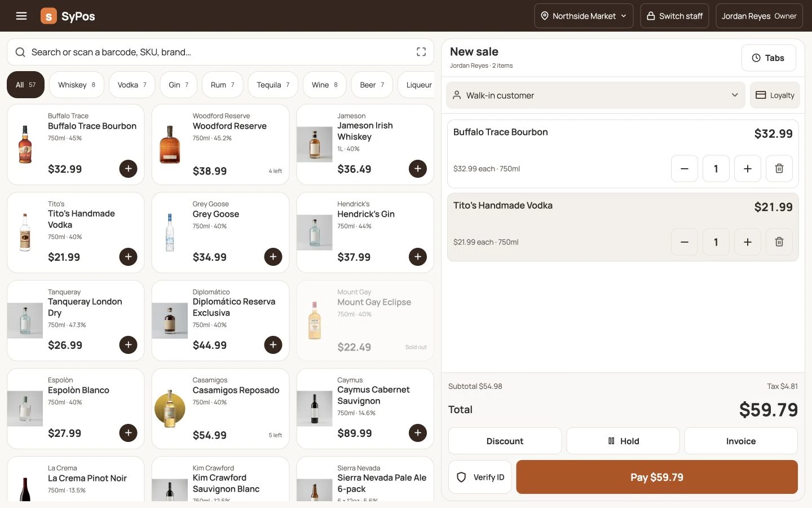Open the hamburger navigation menu
Viewport: 812px width, 508px height.
point(21,16)
